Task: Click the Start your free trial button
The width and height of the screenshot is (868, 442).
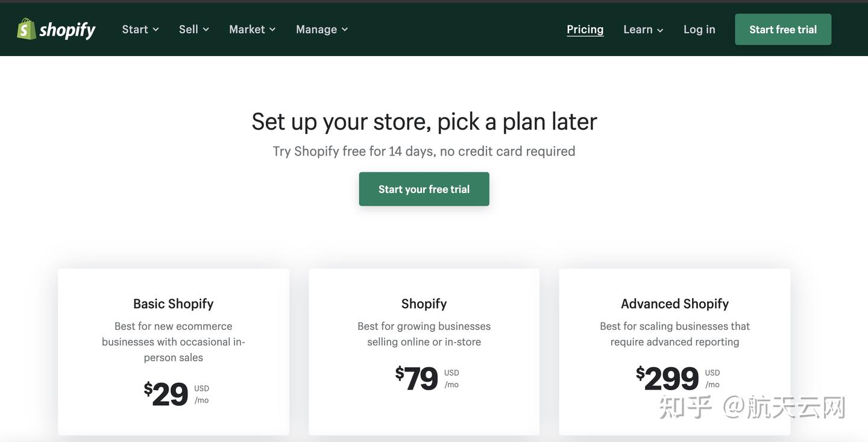Action: pyautogui.click(x=424, y=189)
